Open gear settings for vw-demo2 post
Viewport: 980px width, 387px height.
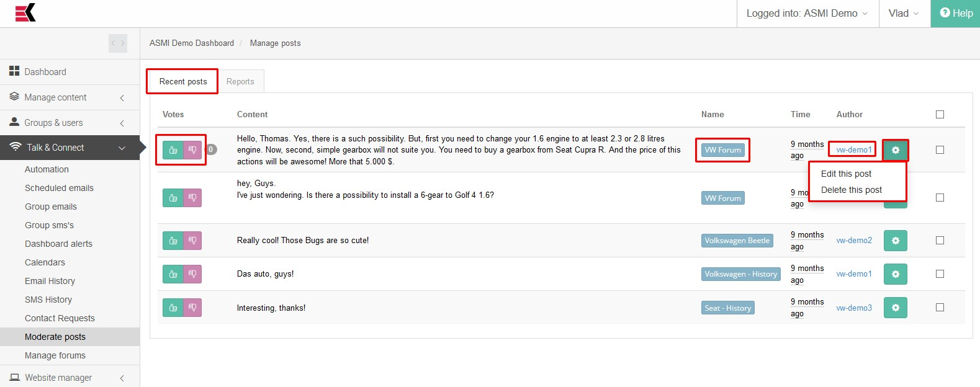pyautogui.click(x=896, y=241)
